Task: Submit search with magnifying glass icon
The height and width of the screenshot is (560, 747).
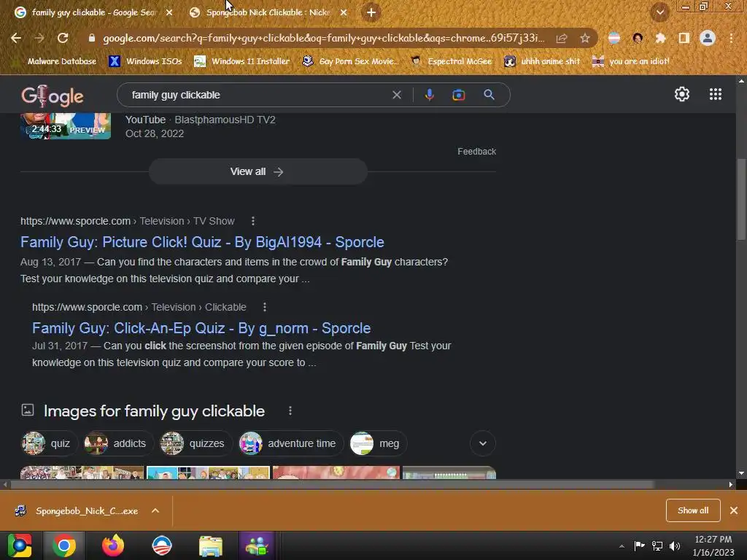Action: click(489, 95)
